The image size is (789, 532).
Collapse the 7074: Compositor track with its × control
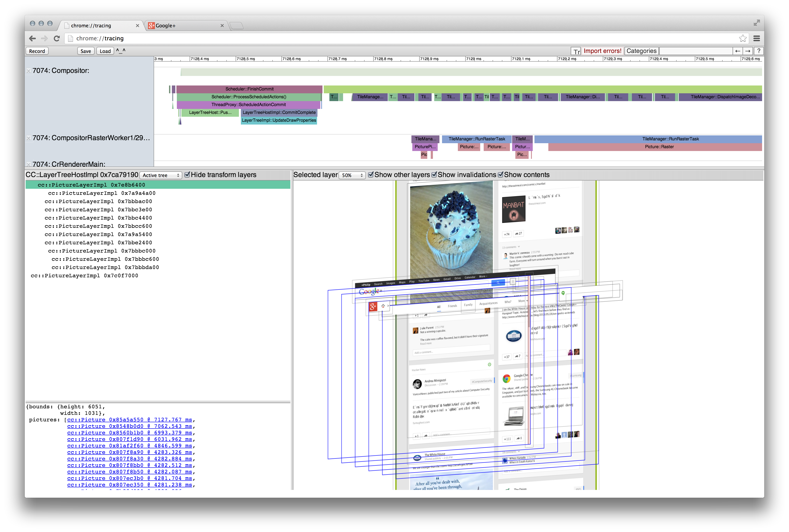point(28,71)
